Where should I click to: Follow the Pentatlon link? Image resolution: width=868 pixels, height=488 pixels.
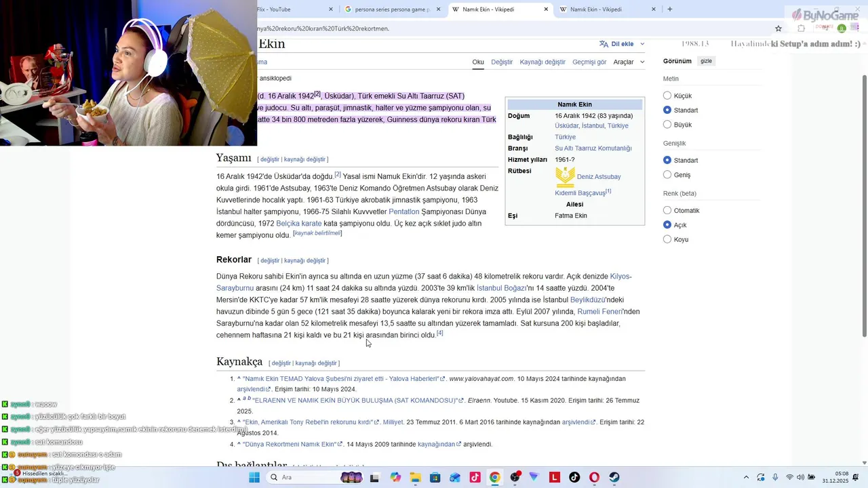(404, 212)
